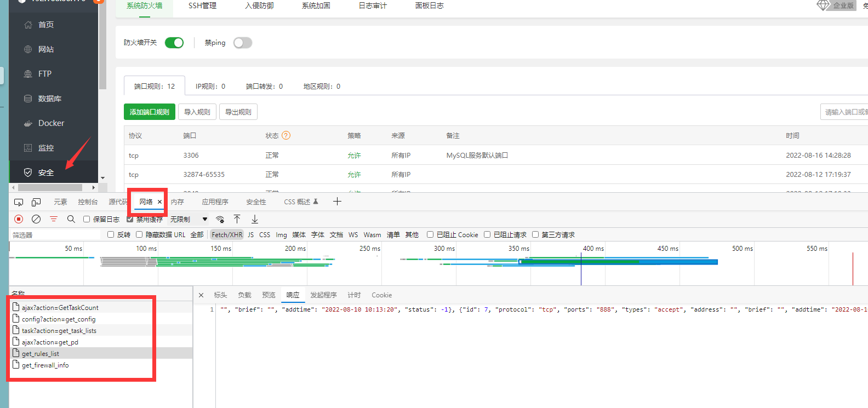
Task: Switch to the SSH管理 tab
Action: 202,5
